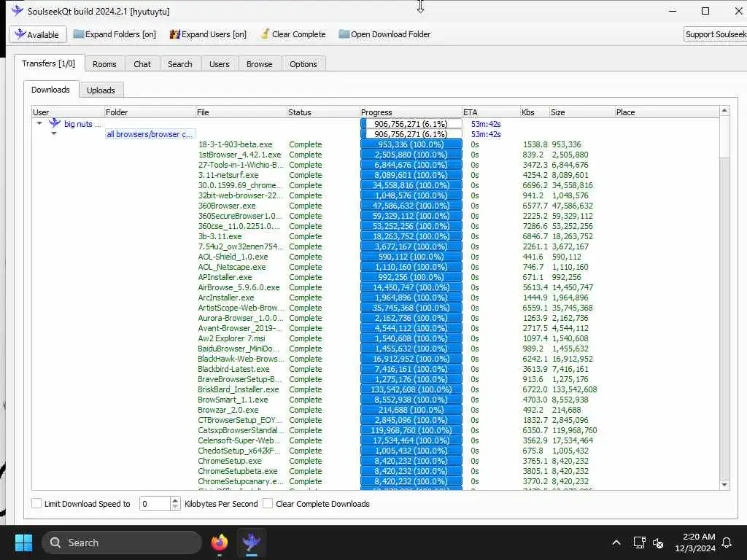Open the Users tab
This screenshot has width=747, height=560.
219,64
